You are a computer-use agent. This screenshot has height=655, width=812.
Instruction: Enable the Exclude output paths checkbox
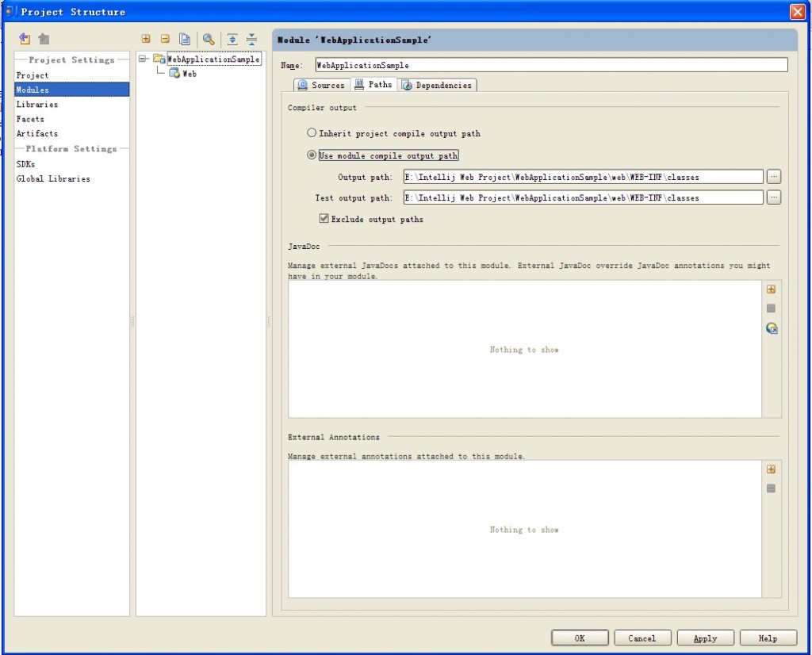tap(323, 220)
